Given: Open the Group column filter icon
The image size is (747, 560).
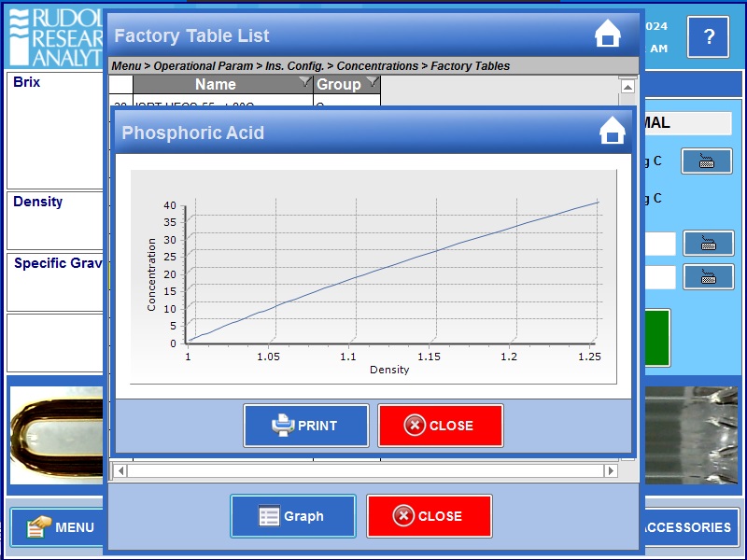Looking at the screenshot, I should pyautogui.click(x=373, y=81).
